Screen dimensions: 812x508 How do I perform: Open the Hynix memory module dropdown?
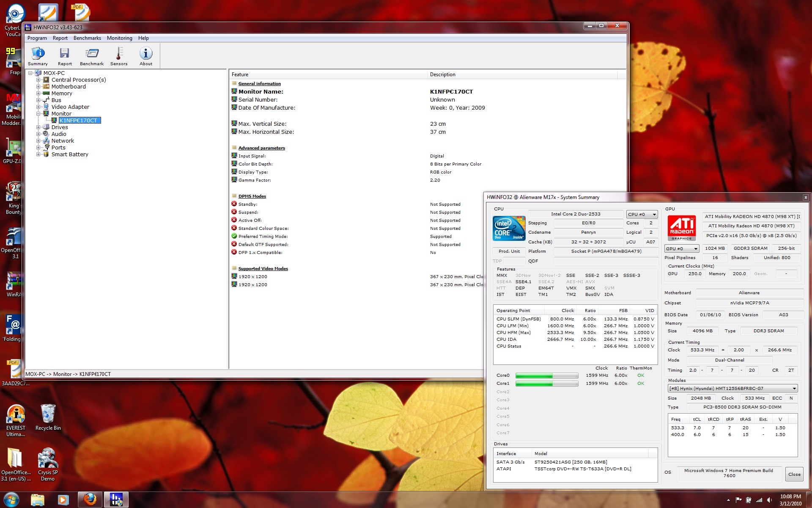point(732,388)
